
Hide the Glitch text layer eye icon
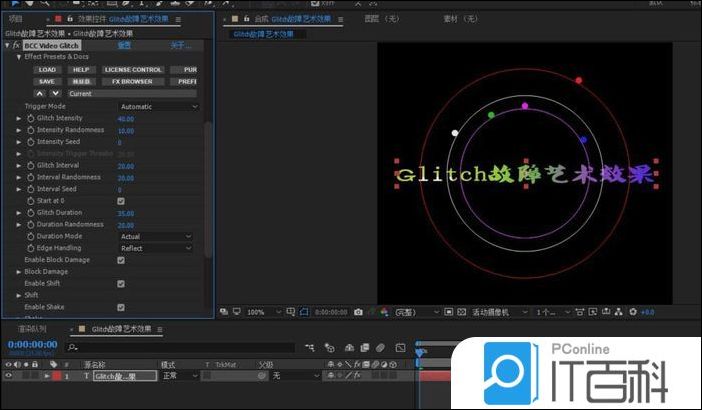click(8, 376)
